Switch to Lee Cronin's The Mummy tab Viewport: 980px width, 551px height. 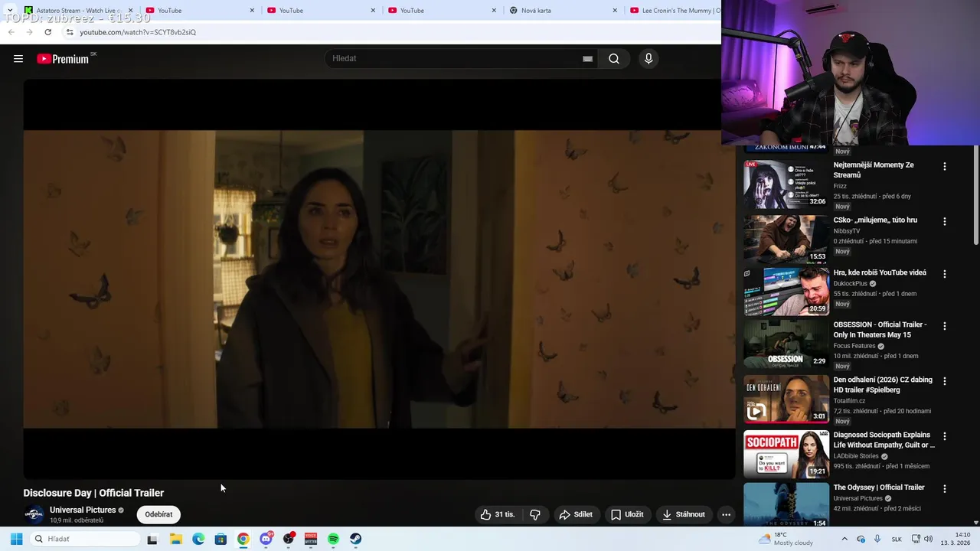(x=674, y=11)
